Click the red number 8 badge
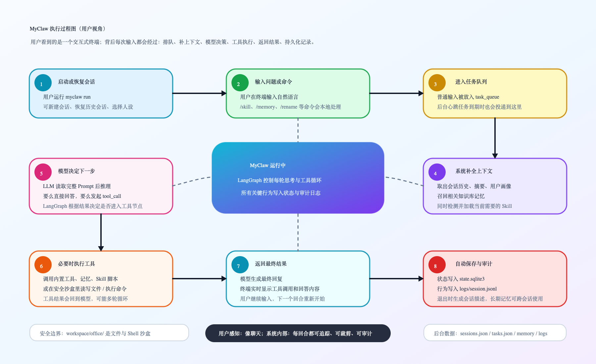 [437, 265]
